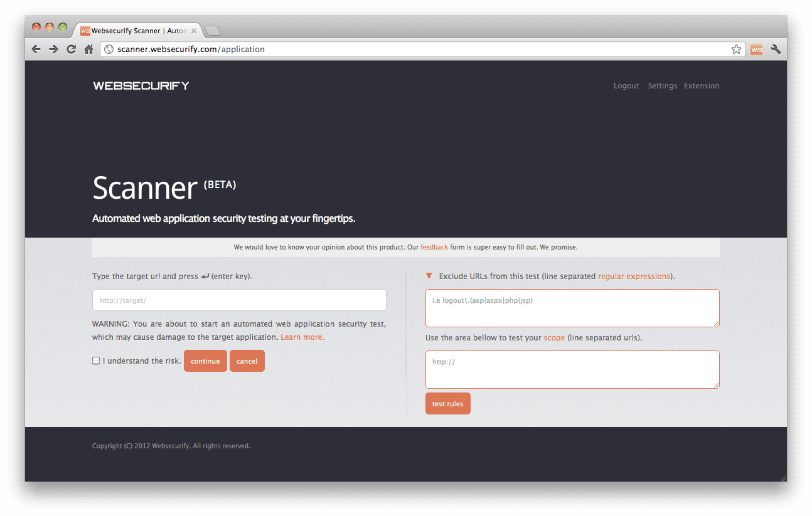Viewport: 812px width, 516px height.
Task: Click the address bar URL
Action: coord(191,49)
